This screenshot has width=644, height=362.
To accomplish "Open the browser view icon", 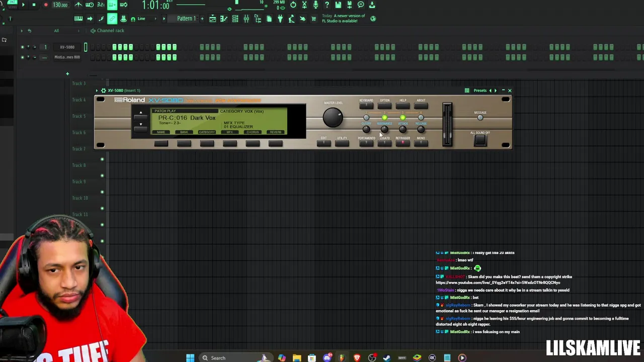I will [258, 19].
